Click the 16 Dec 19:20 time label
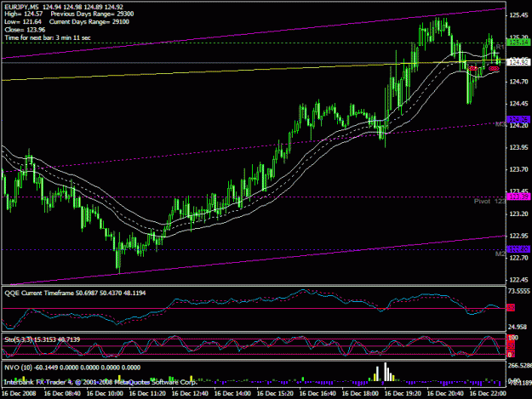This screenshot has width=532, height=399. click(x=403, y=394)
